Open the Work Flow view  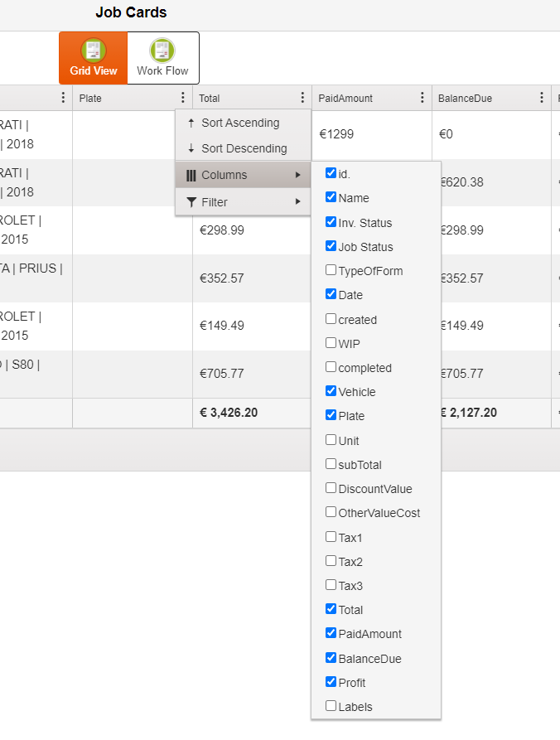coord(162,58)
